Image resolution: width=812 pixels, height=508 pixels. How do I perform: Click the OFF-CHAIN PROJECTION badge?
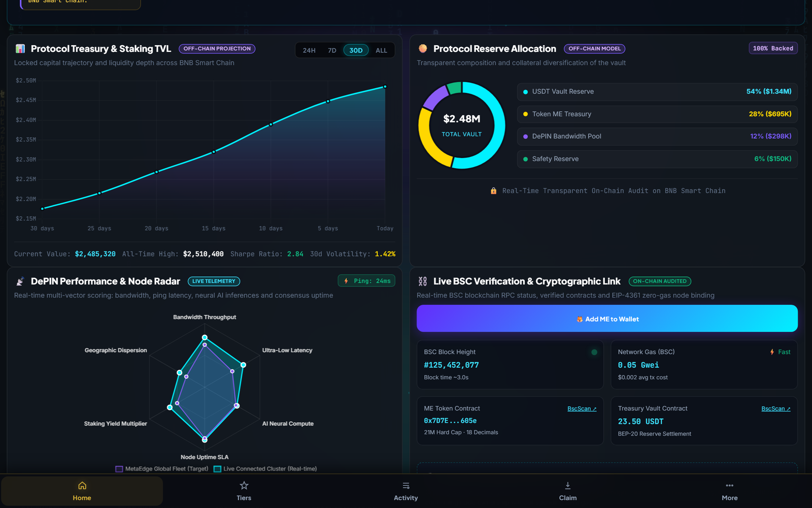(217, 49)
